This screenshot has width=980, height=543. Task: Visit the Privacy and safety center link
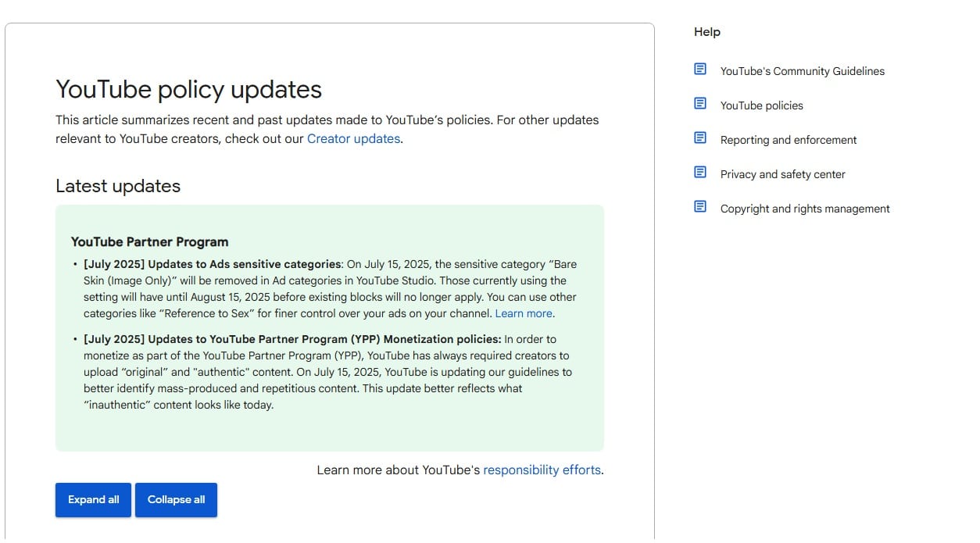click(783, 174)
